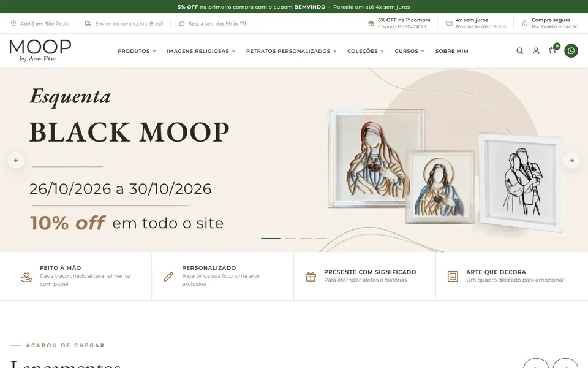Open the user account icon
The width and height of the screenshot is (588, 368).
pos(536,51)
